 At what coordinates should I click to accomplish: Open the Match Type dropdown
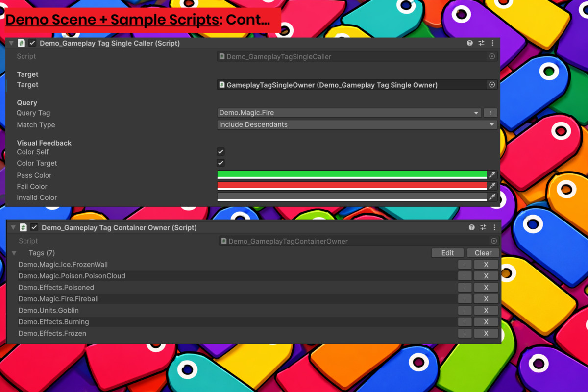point(357,124)
